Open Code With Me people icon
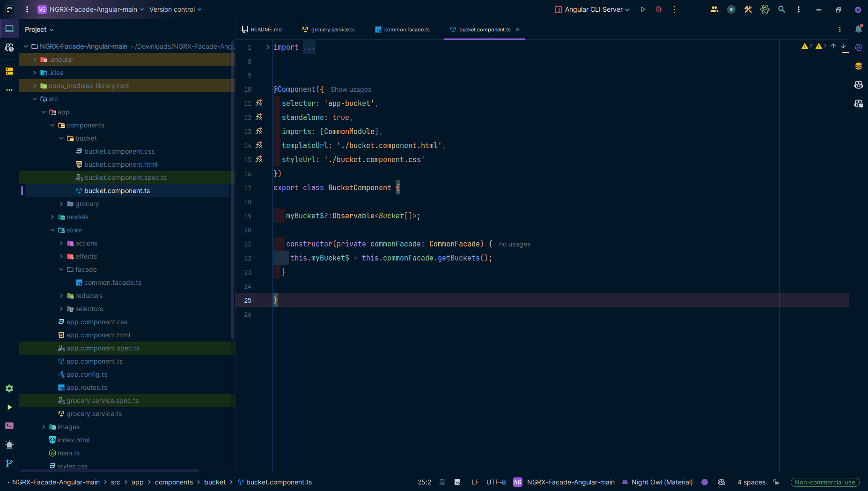This screenshot has width=868, height=491. [714, 9]
